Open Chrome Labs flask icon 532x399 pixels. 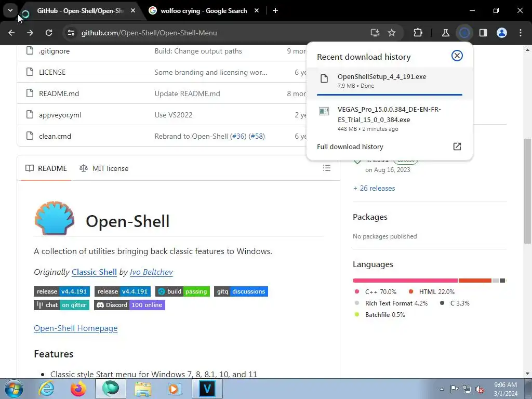point(445,33)
